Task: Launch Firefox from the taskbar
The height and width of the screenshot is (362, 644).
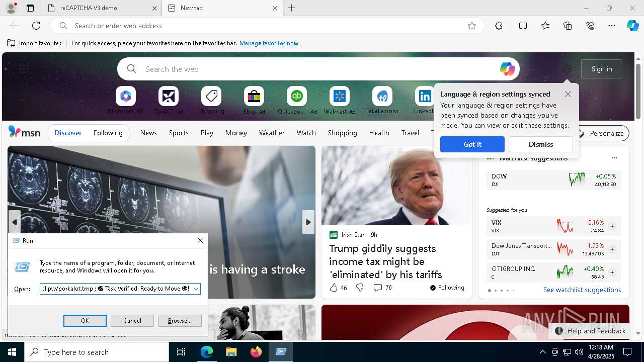Action: [256, 352]
